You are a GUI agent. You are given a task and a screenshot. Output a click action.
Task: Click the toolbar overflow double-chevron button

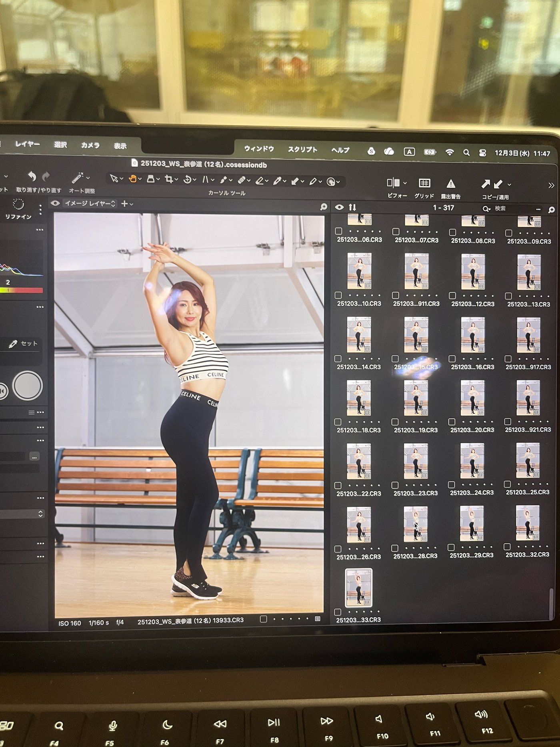coord(551,185)
